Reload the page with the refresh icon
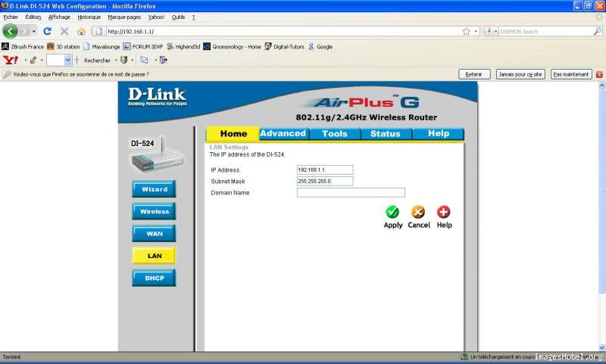Image resolution: width=606 pixels, height=364 pixels. tap(47, 31)
